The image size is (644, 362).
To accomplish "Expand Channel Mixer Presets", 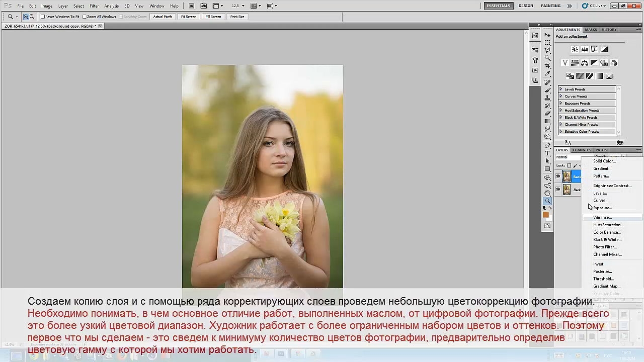I will pyautogui.click(x=560, y=124).
